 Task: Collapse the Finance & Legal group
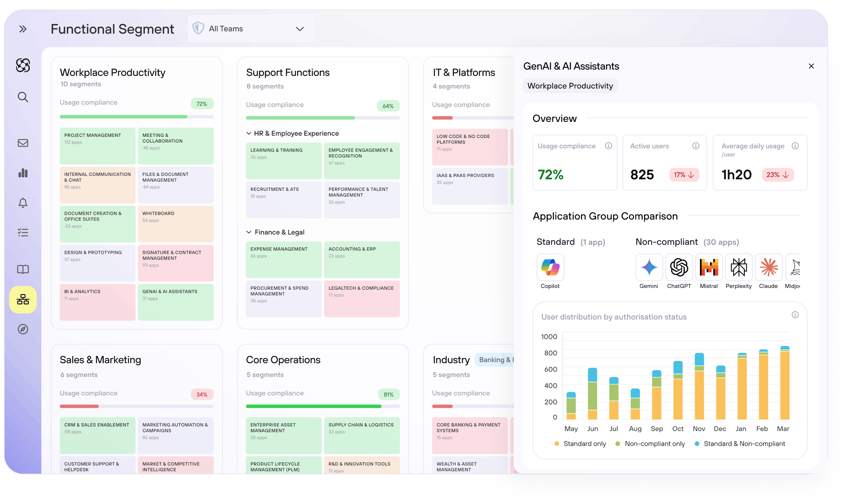tap(249, 232)
